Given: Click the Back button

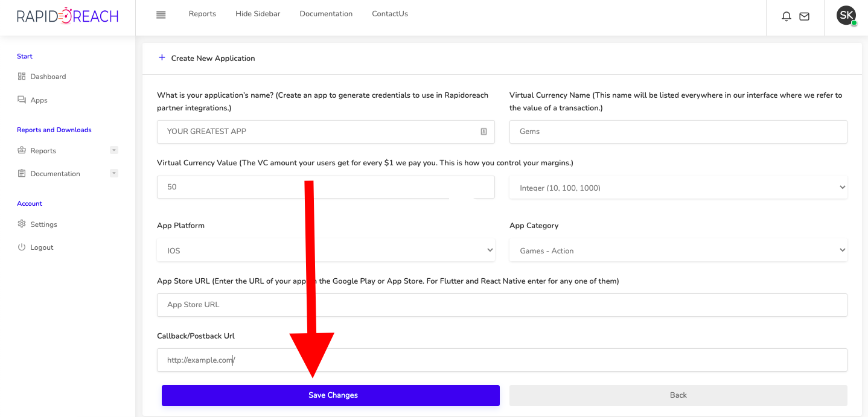Looking at the screenshot, I should [678, 395].
